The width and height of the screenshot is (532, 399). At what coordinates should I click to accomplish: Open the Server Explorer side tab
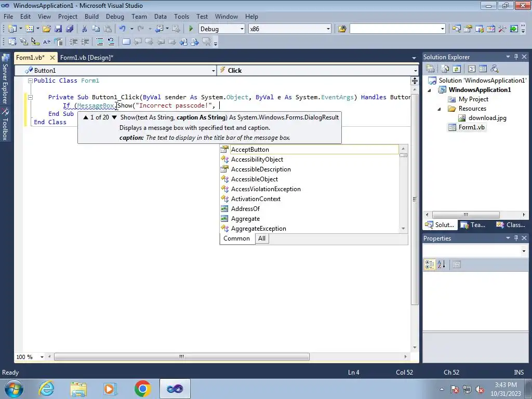[x=5, y=79]
